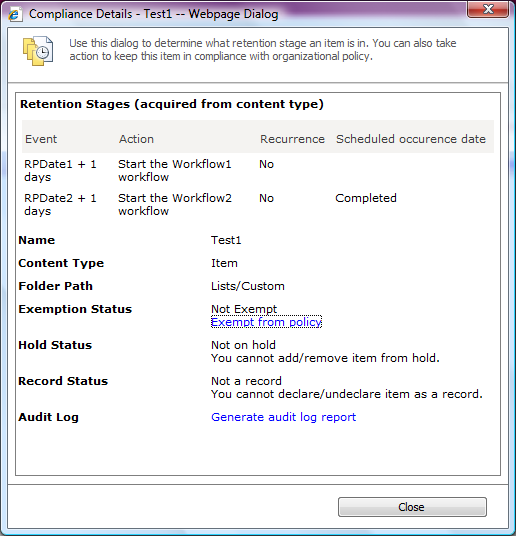This screenshot has width=516, height=536.
Task: Select the RPDate2 + 1 days event cell
Action: pos(60,204)
